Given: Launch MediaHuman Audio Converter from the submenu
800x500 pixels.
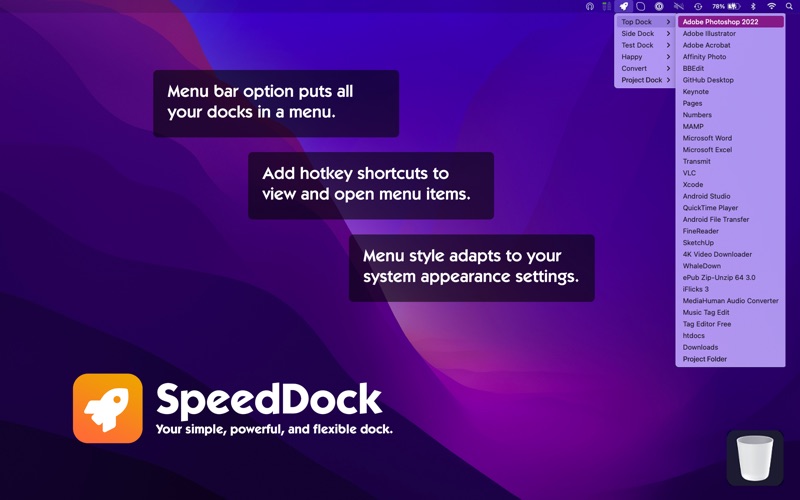Looking at the screenshot, I should (731, 301).
